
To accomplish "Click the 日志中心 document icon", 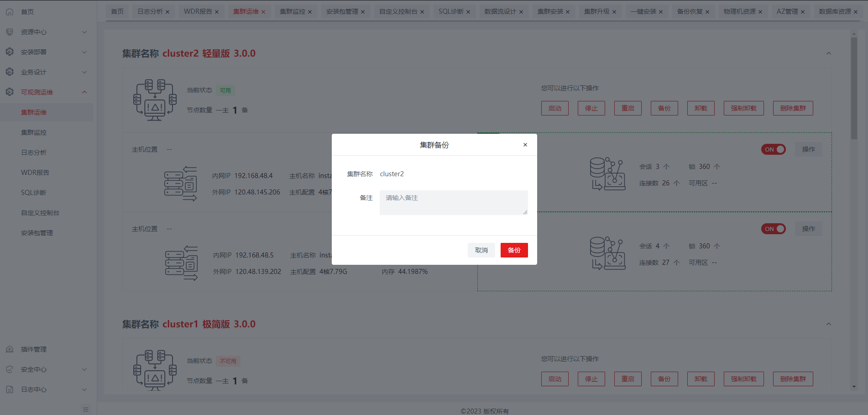I will tap(10, 389).
